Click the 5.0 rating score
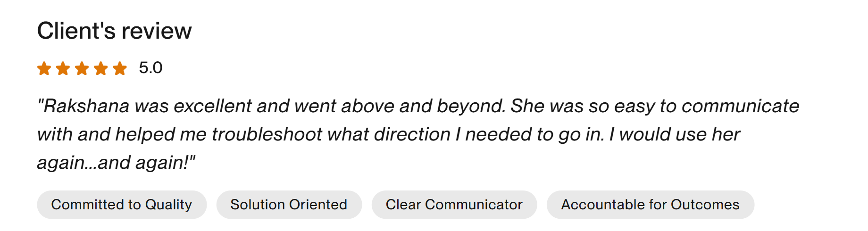The width and height of the screenshot is (868, 231). point(150,68)
